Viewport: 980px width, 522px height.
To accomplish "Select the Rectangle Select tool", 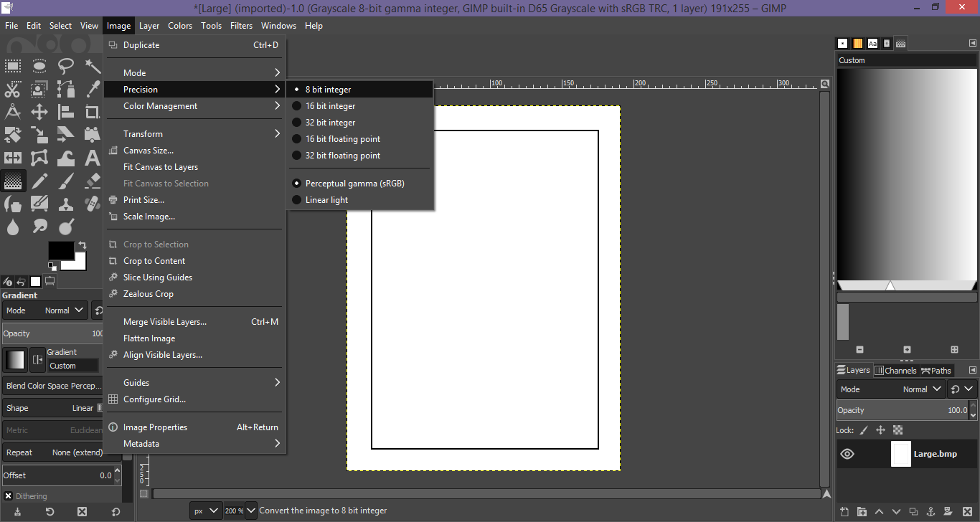I will [x=13, y=67].
